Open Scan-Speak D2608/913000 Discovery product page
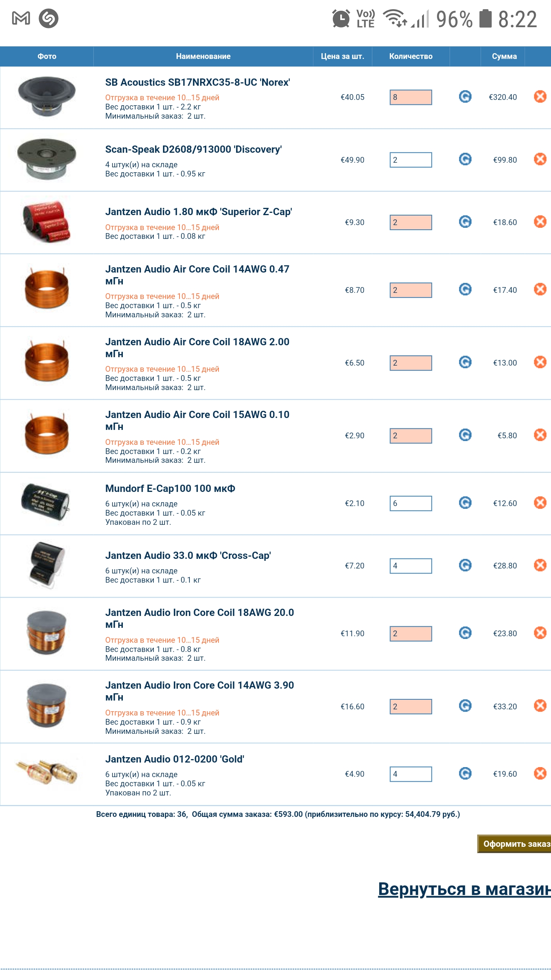Viewport: 551px width, 980px height. [193, 149]
